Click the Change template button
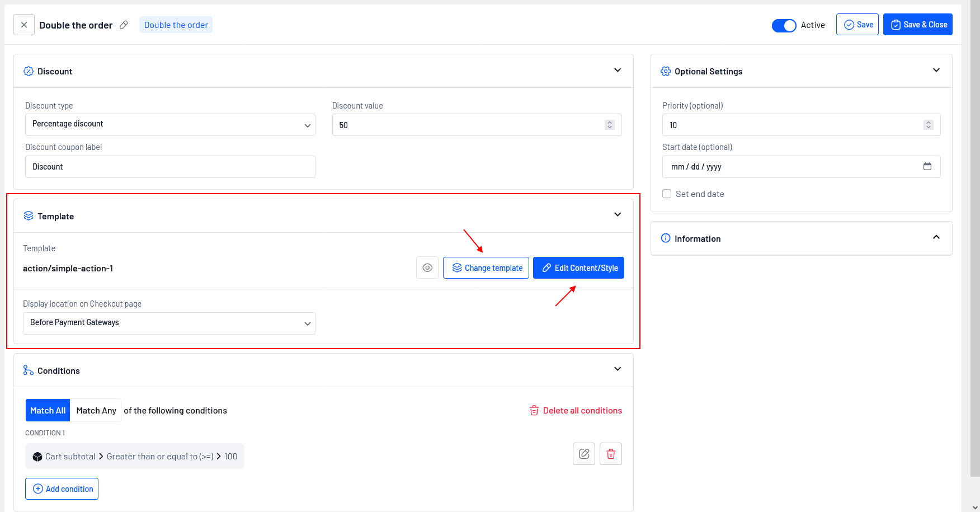The height and width of the screenshot is (512, 980). pos(486,267)
